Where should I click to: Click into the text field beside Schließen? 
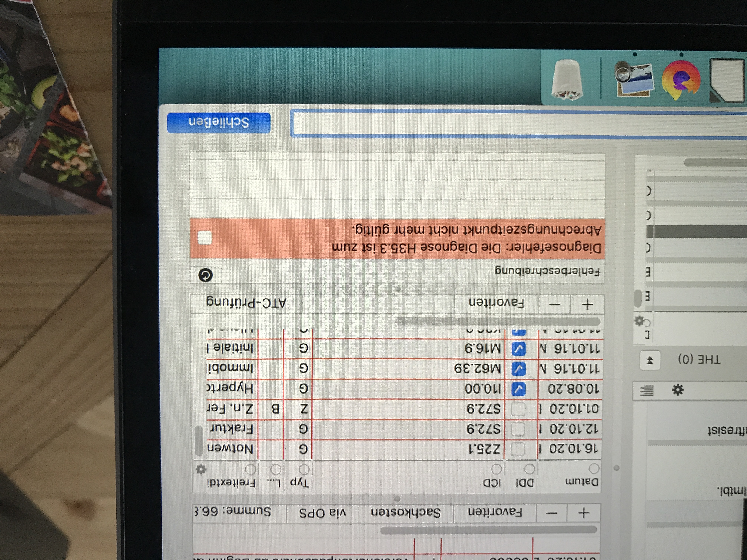tap(519, 124)
